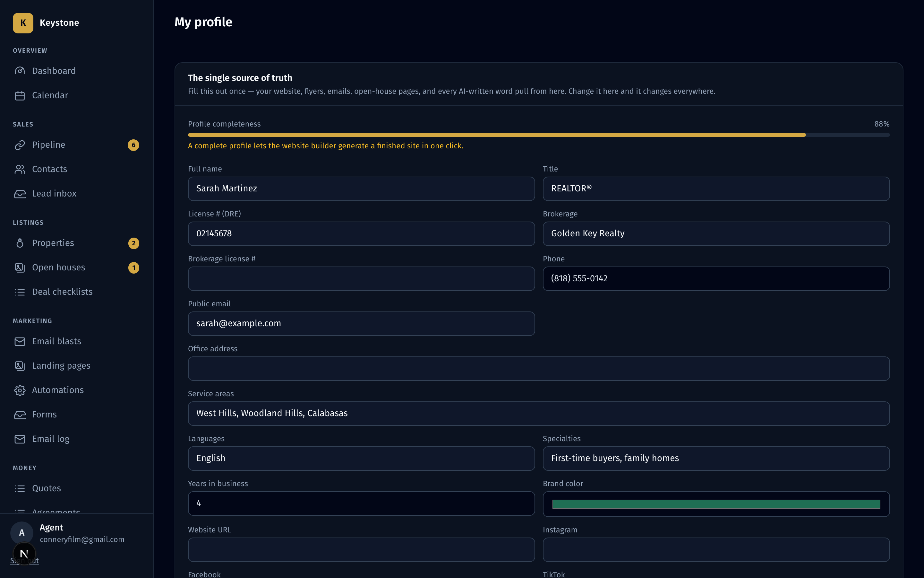Click into the Title field

(x=716, y=189)
